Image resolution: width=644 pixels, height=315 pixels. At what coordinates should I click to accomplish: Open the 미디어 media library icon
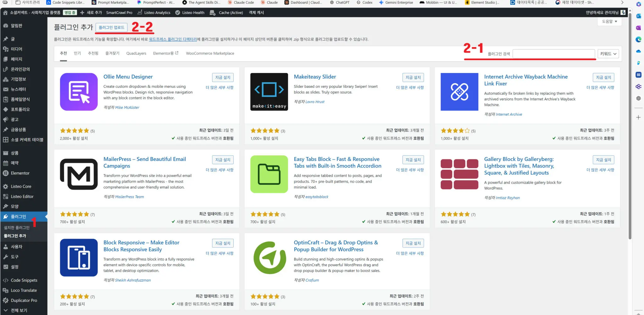pos(5,49)
